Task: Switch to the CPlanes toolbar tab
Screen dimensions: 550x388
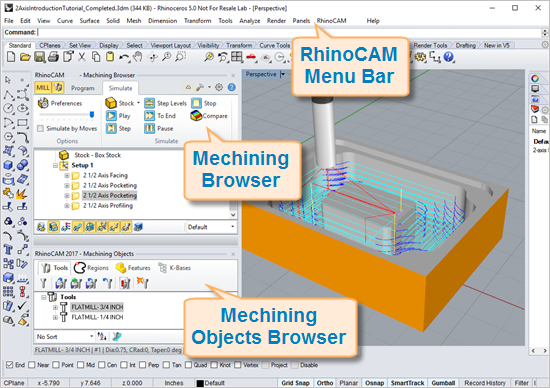Action: pos(49,45)
